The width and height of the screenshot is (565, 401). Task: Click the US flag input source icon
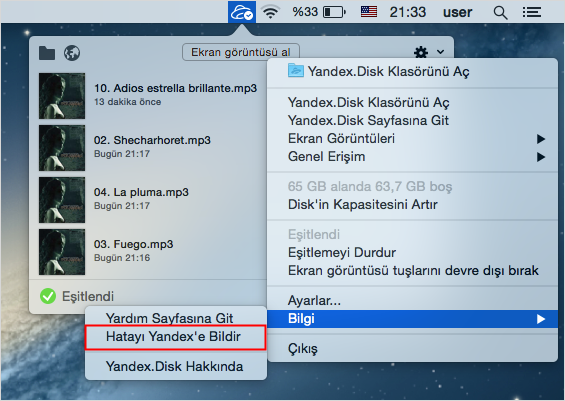tap(369, 12)
